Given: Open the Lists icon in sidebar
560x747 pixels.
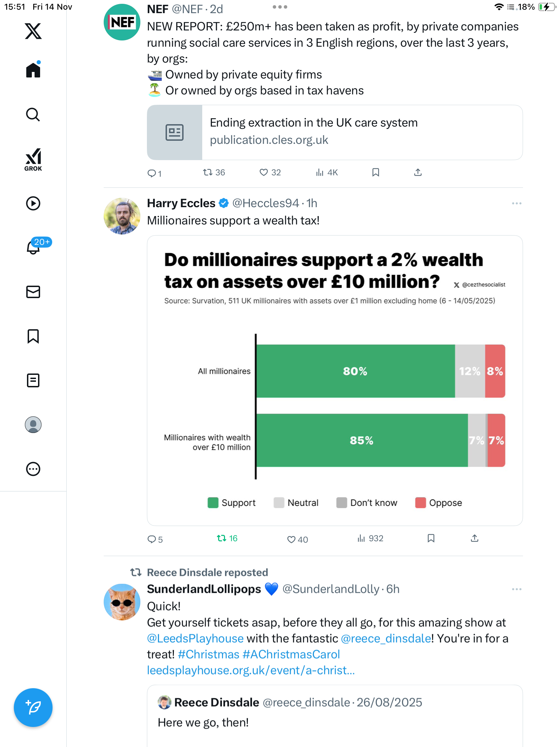Looking at the screenshot, I should point(33,380).
